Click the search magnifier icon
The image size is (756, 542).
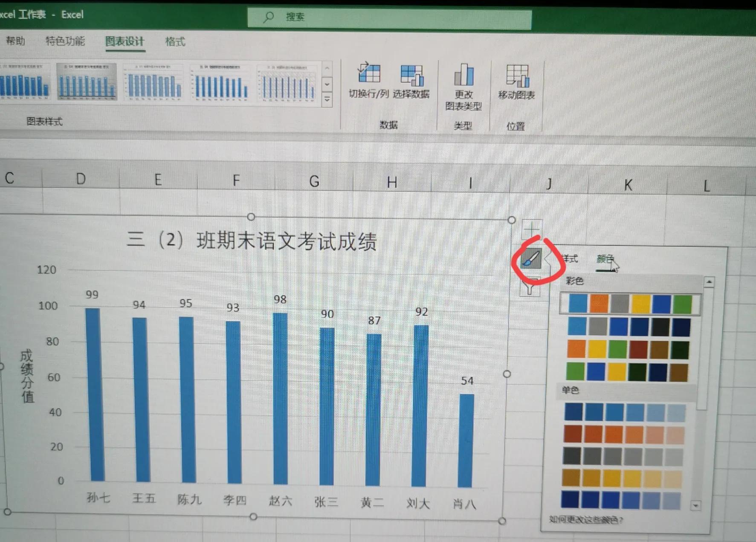pyautogui.click(x=269, y=17)
